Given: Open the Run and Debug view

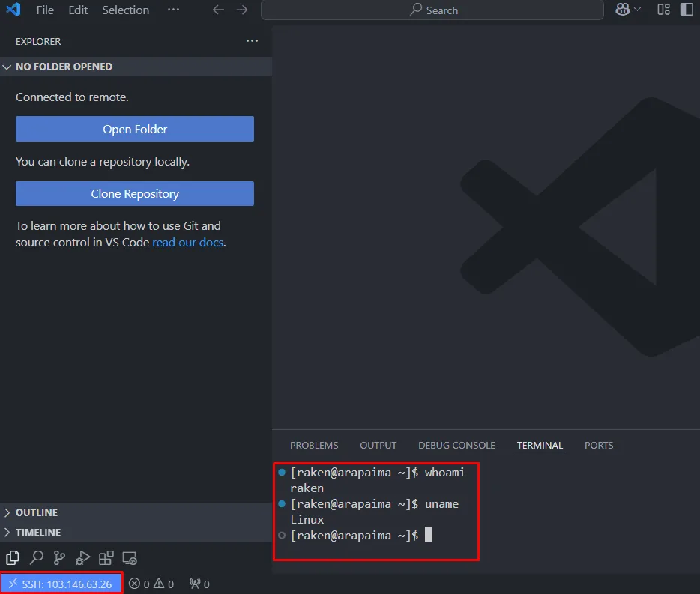Looking at the screenshot, I should click(82, 557).
